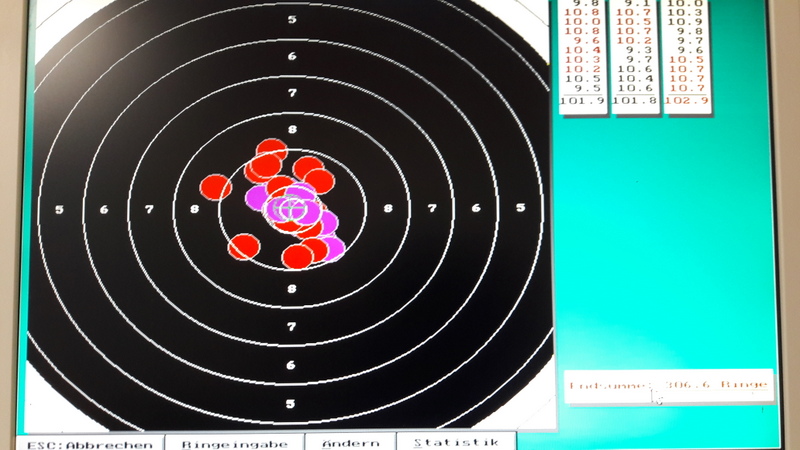This screenshot has height=450, width=800.
Task: Click the ESC:Abbrechen button
Action: point(89,443)
